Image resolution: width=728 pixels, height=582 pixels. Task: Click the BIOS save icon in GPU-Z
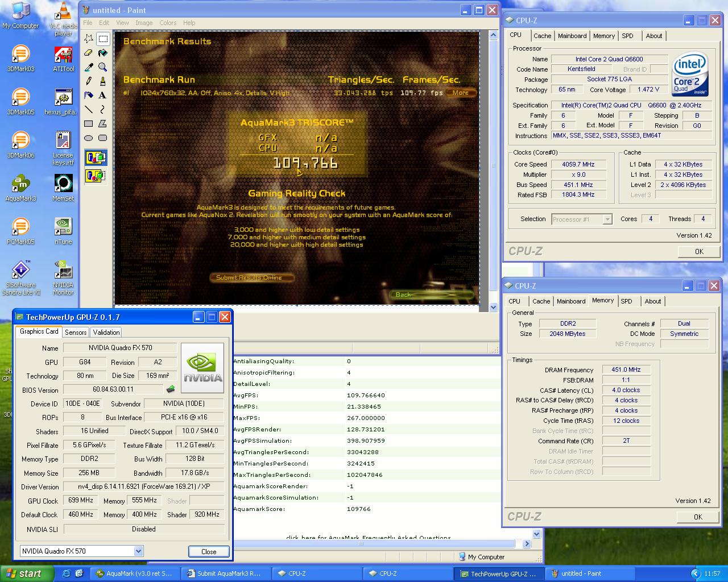click(x=170, y=389)
